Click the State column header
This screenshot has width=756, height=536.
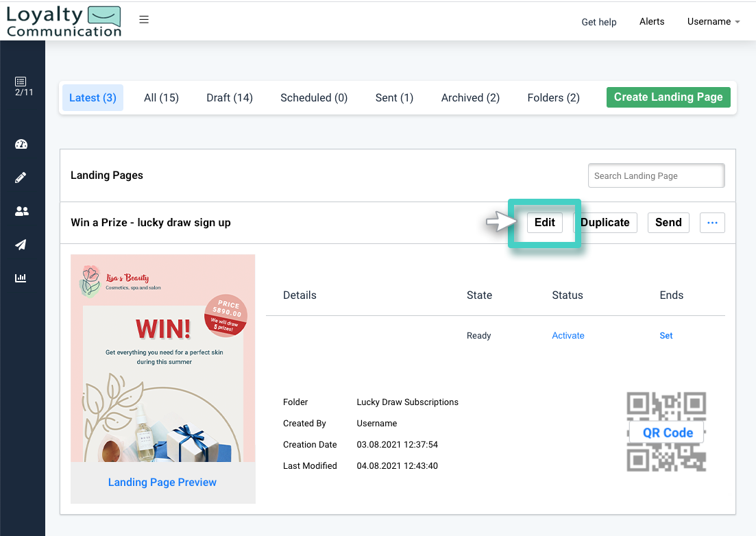click(x=479, y=295)
